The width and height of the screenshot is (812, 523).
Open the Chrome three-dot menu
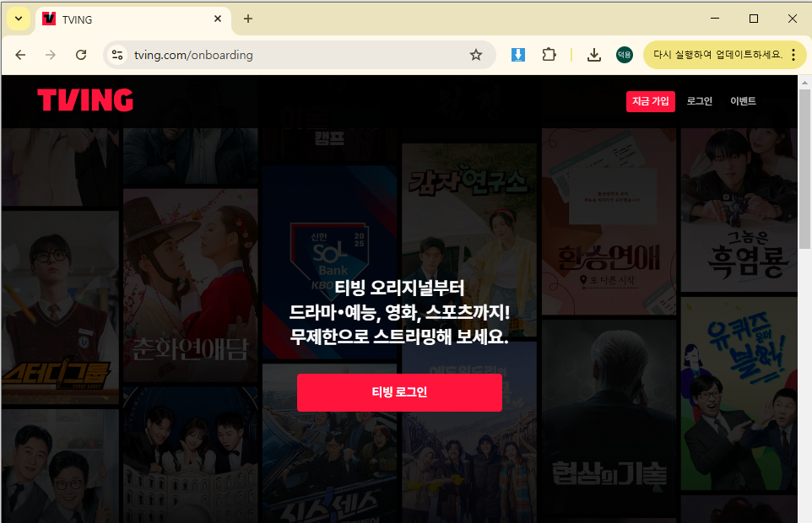click(793, 55)
